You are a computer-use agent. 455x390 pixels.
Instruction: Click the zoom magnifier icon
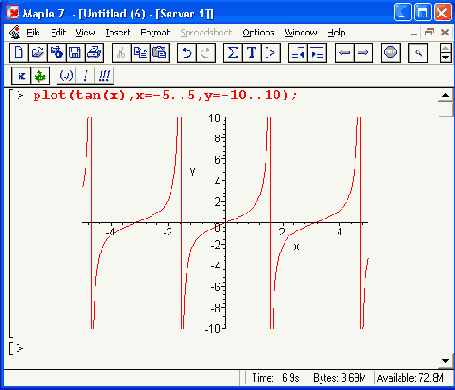click(x=418, y=53)
